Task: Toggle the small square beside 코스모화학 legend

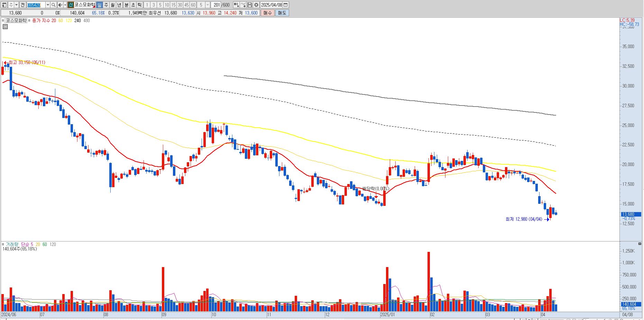Action: 3,20
